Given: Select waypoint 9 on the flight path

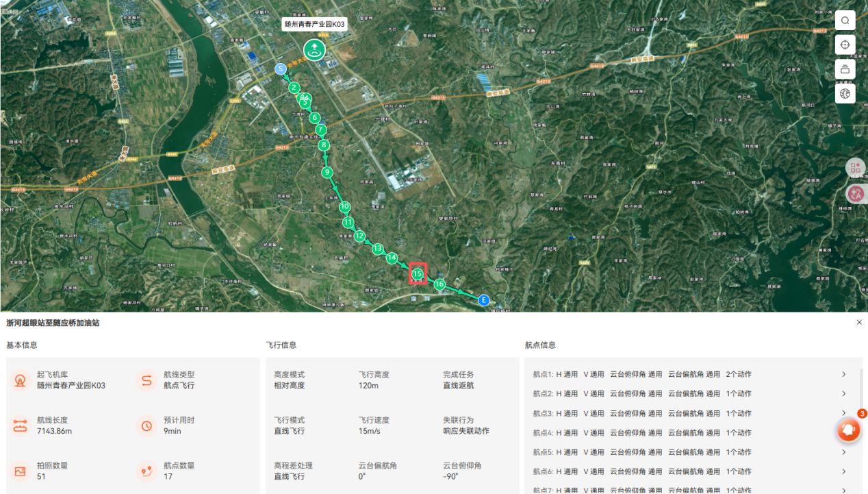Looking at the screenshot, I should tap(327, 172).
